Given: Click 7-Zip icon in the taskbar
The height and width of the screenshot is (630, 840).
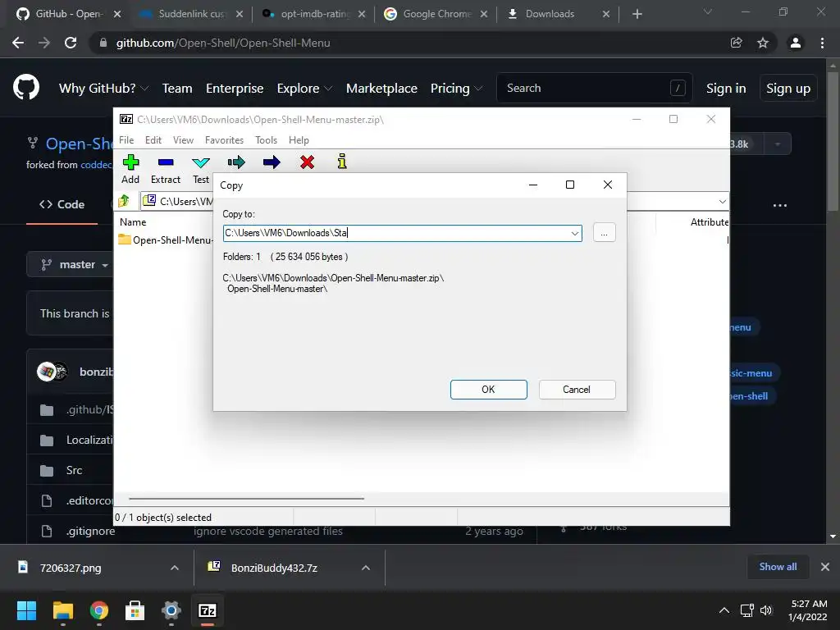Looking at the screenshot, I should tap(208, 610).
